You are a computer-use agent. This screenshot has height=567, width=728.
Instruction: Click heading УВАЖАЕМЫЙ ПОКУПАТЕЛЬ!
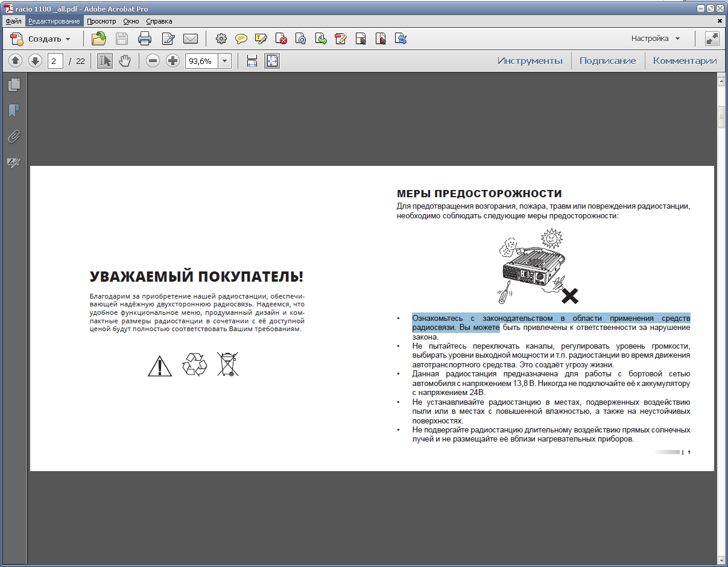(197, 277)
